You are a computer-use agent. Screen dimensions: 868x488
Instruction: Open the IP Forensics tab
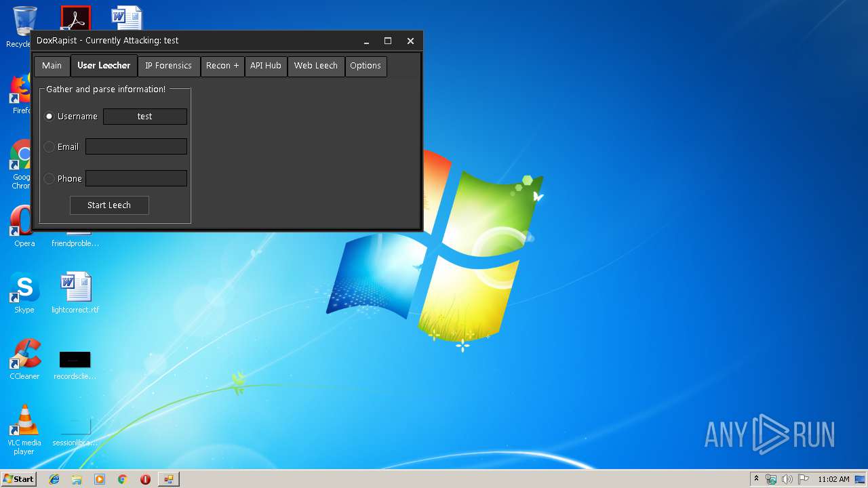click(x=168, y=66)
